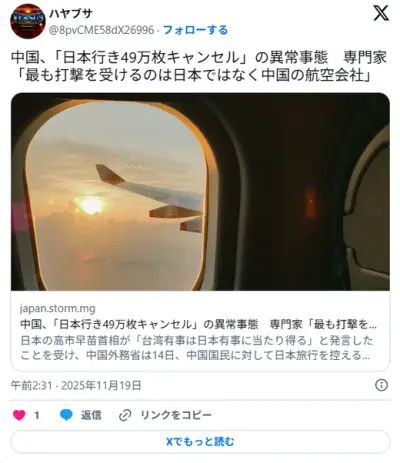
Task: Open the info circle icon
Action: (381, 385)
